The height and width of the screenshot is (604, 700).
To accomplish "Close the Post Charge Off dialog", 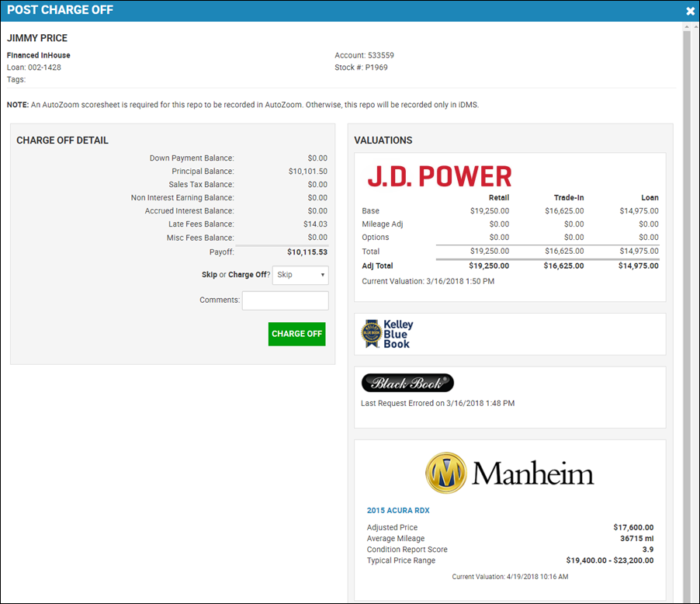I will 690,11.
